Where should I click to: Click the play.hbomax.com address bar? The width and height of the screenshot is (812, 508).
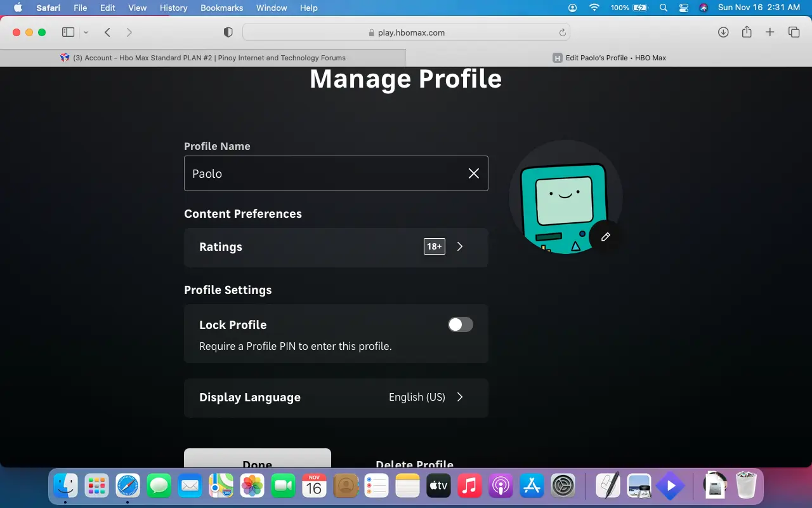406,32
